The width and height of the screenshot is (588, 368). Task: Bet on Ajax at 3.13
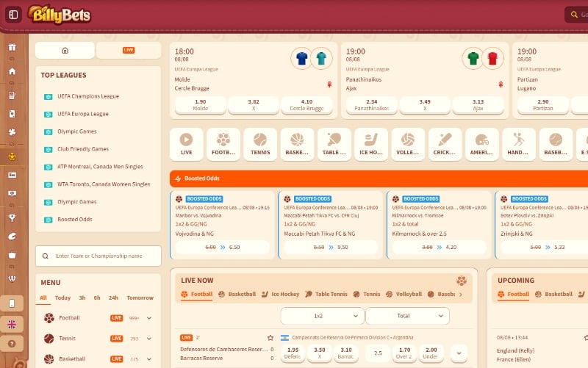478,105
